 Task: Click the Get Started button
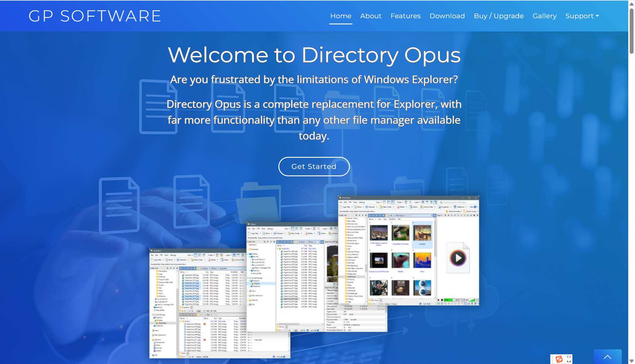click(314, 167)
